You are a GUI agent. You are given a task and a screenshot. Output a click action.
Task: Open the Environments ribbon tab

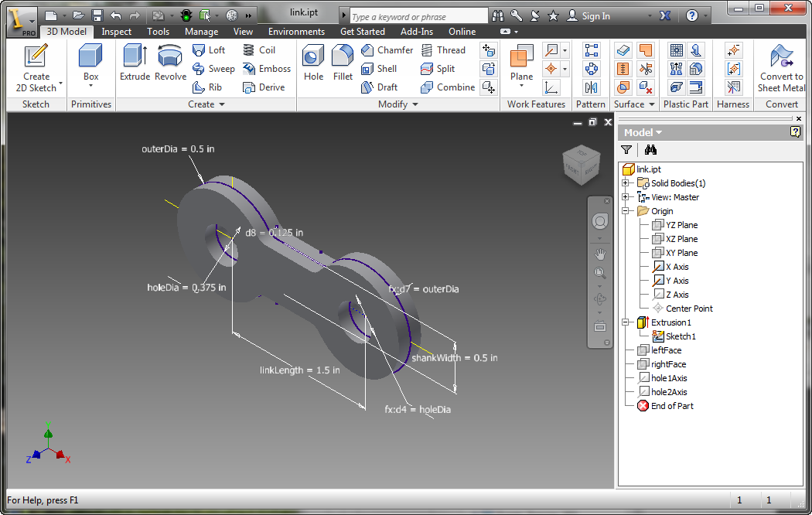tap(296, 32)
